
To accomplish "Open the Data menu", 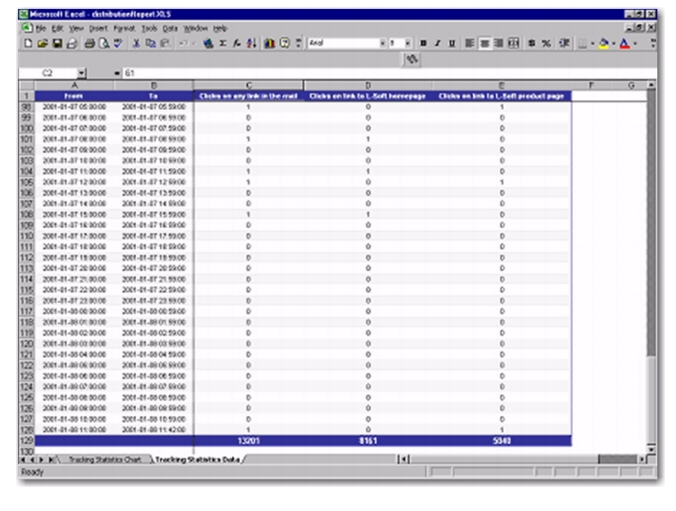I will [x=170, y=29].
